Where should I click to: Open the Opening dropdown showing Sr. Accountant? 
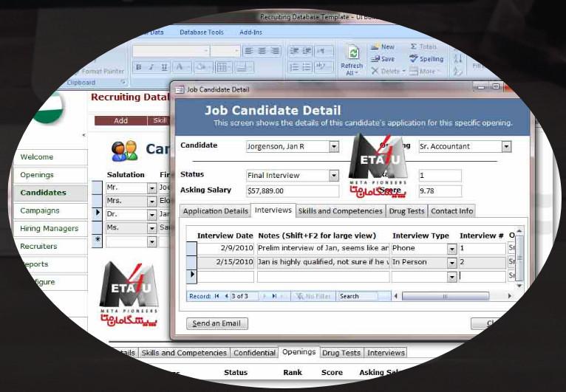coord(506,146)
